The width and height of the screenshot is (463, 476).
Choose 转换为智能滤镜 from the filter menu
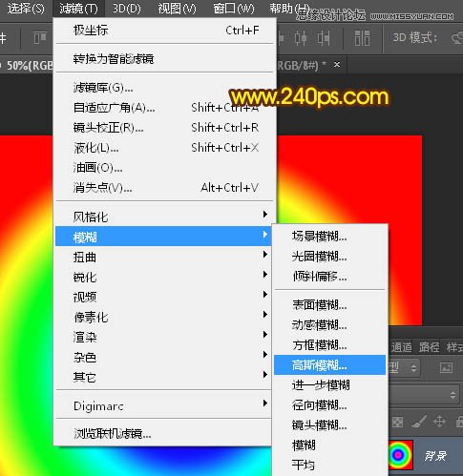click(164, 59)
